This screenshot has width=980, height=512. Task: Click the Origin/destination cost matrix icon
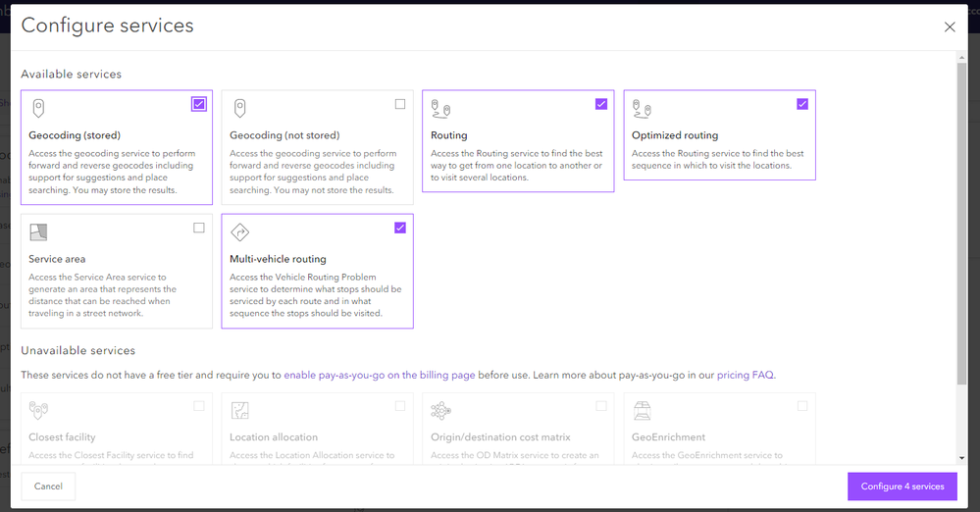coord(440,410)
